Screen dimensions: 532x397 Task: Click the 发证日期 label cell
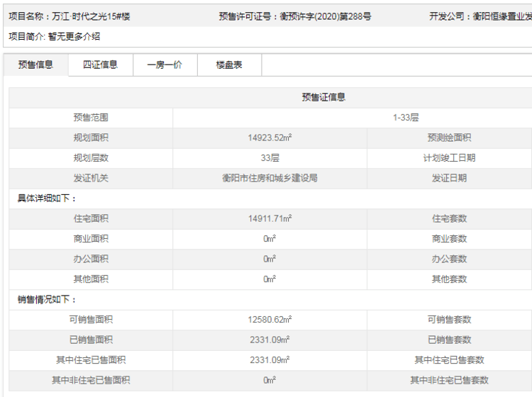[x=449, y=178]
